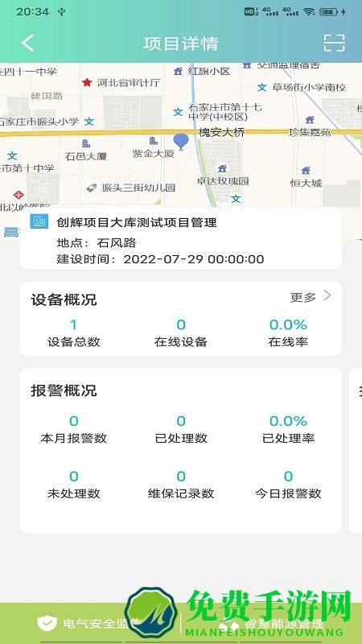Tap the 卓达玫瑰园 house icon
This screenshot has width=362, height=644.
(222, 168)
